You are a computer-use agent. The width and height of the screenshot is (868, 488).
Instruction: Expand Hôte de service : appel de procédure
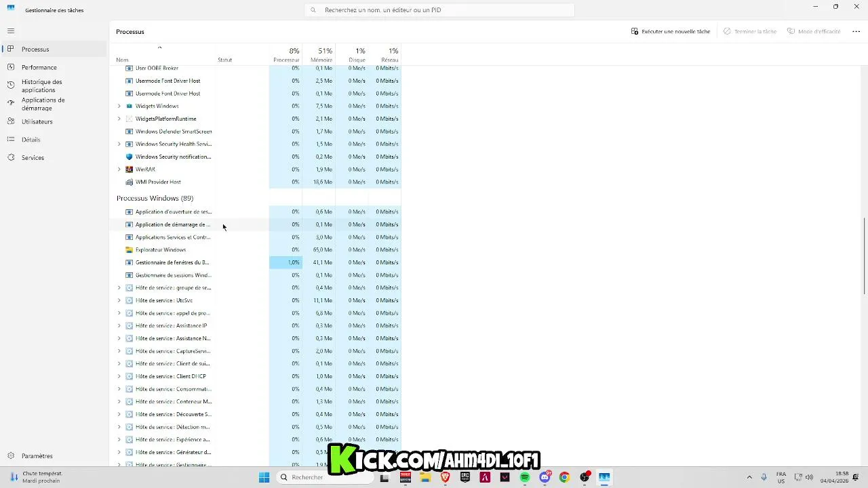tap(119, 313)
